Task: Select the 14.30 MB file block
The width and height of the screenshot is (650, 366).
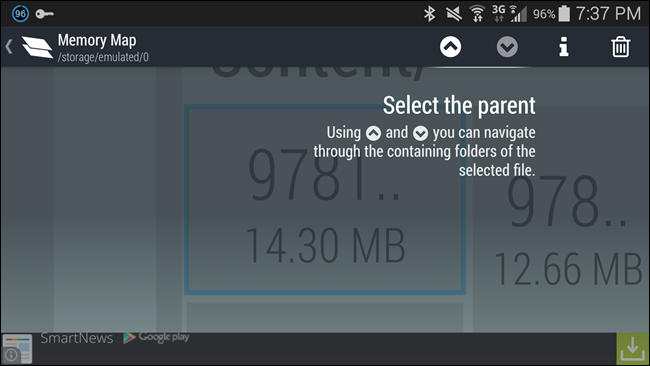Action: coord(325,199)
